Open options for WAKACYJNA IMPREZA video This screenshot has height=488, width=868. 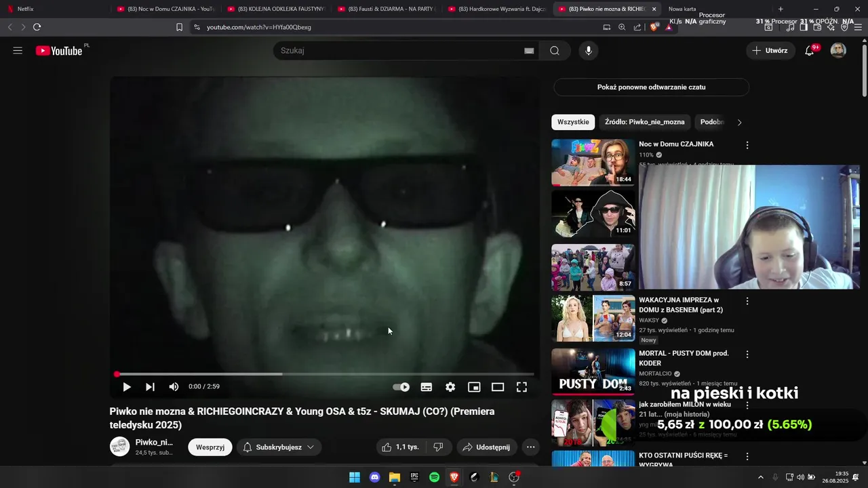(x=747, y=301)
